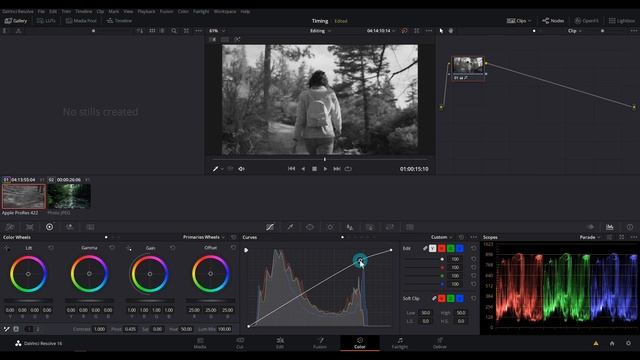
Task: Open the LUTs panel
Action: pos(46,20)
